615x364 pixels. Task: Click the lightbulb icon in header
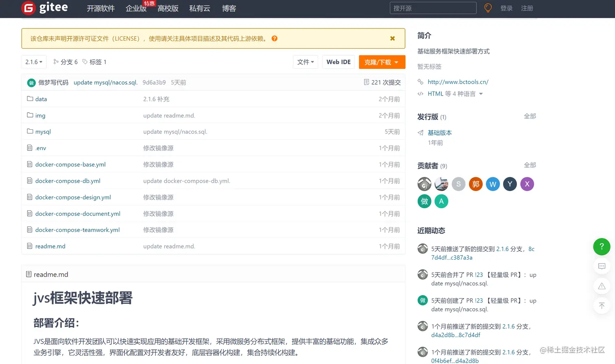click(x=488, y=8)
